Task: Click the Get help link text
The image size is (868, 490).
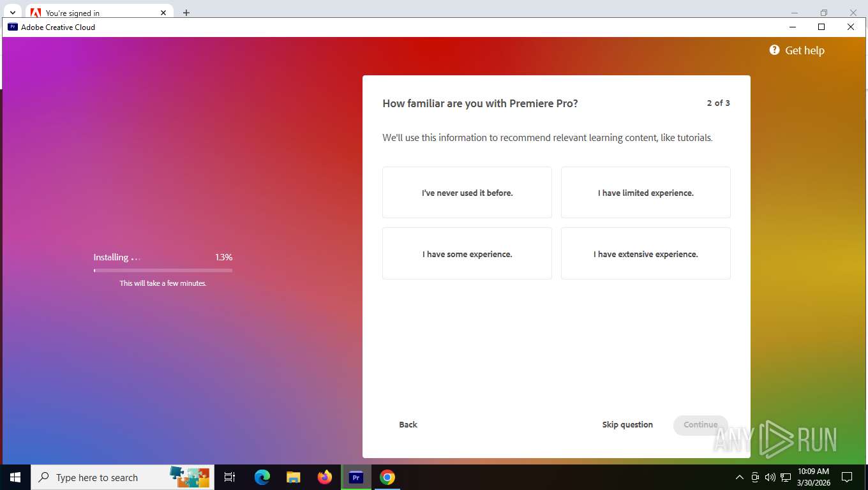Action: pos(804,50)
